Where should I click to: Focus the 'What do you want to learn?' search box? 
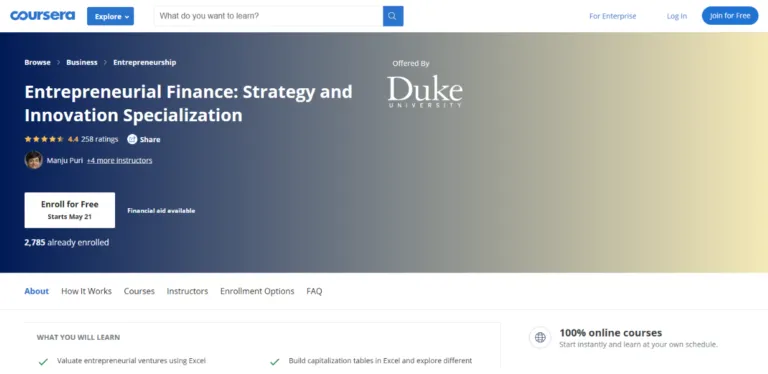268,16
